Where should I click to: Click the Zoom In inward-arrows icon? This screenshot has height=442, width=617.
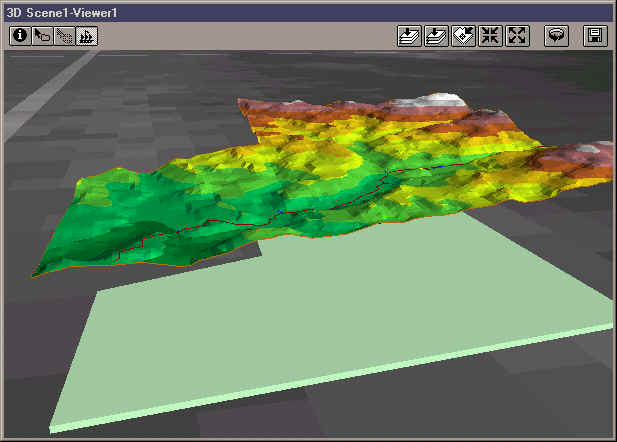(x=490, y=36)
